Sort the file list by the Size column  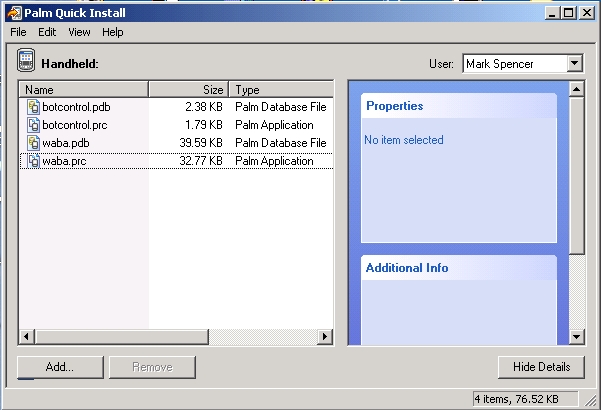[x=189, y=90]
